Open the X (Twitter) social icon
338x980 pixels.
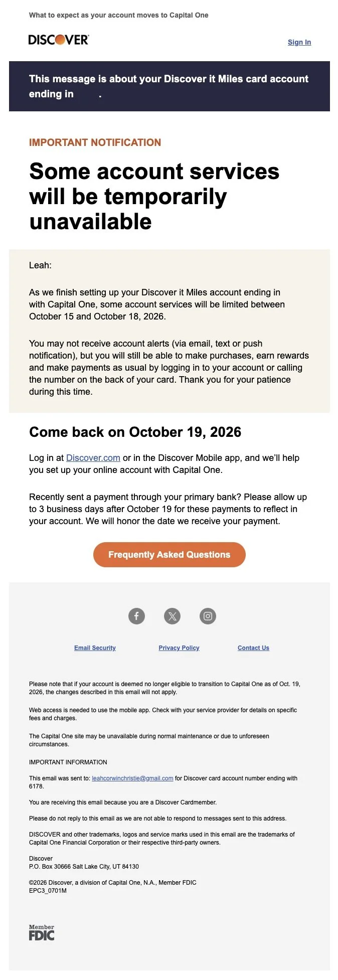coord(172,616)
